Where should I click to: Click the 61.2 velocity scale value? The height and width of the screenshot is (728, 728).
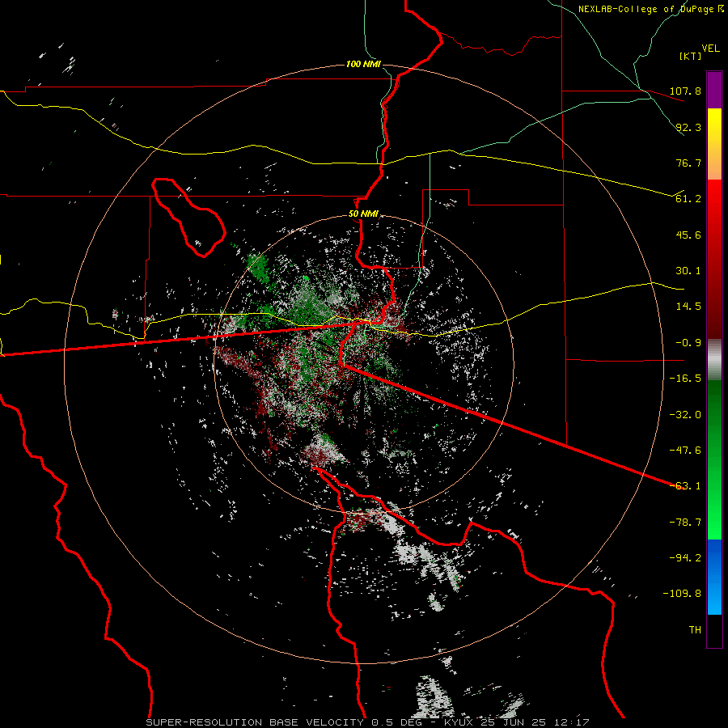click(688, 199)
